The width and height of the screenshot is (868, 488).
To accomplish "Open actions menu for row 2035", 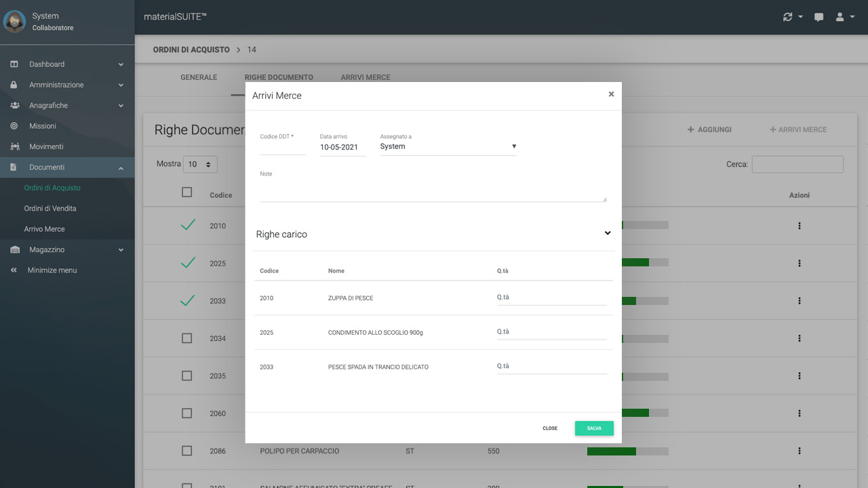I will [800, 375].
